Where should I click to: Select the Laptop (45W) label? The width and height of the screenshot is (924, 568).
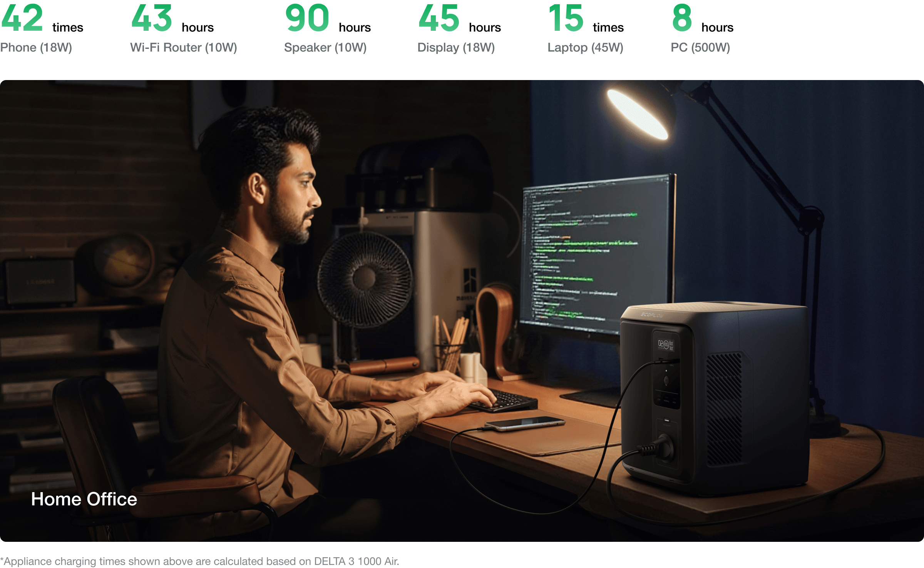pyautogui.click(x=585, y=47)
